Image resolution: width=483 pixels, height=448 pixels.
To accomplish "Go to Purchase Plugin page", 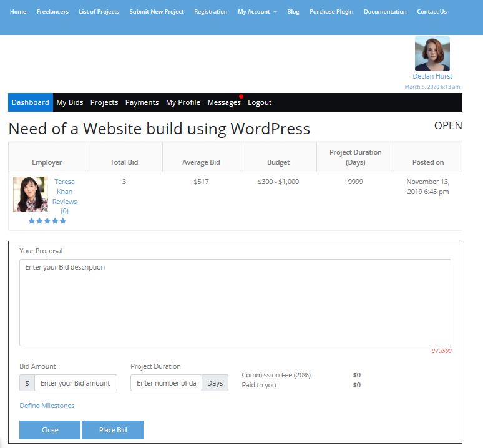I will pyautogui.click(x=331, y=12).
